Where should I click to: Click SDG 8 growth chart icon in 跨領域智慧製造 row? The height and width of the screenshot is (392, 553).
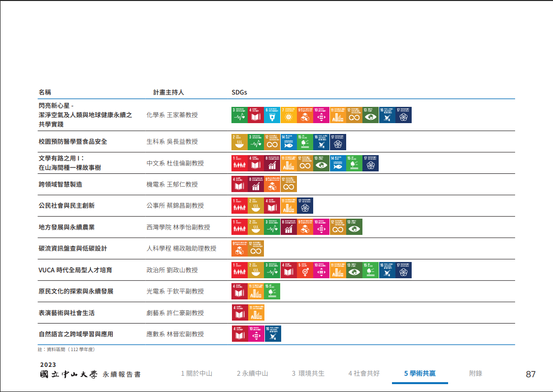click(256, 184)
